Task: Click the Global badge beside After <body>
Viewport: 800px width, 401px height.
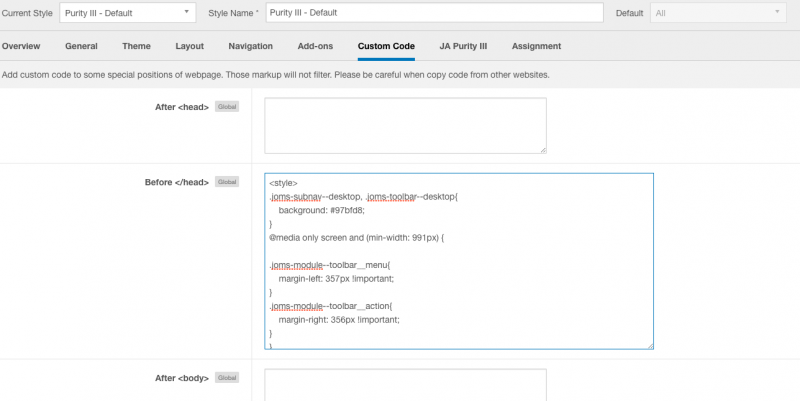Action: click(227, 378)
